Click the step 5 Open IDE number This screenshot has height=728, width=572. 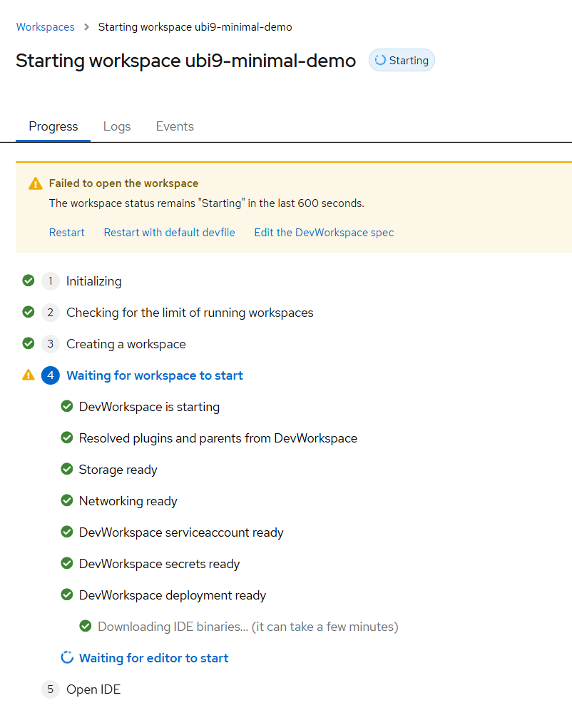[x=50, y=689]
